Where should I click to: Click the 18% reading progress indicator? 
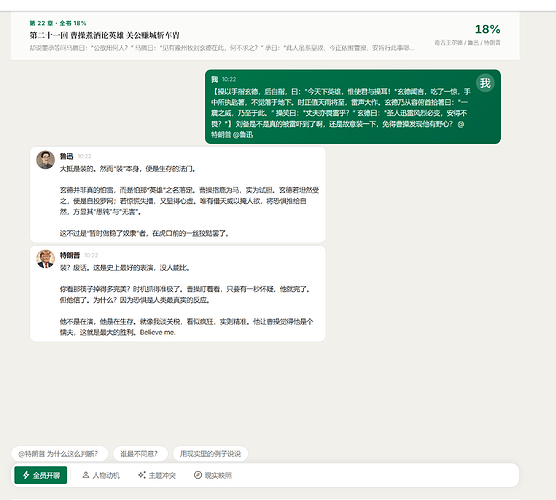487,29
